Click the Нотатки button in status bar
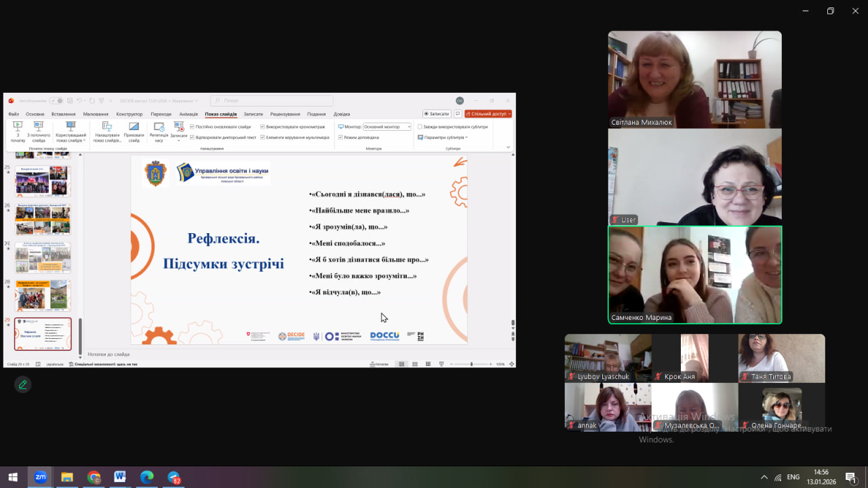The image size is (868, 488). pos(380,364)
